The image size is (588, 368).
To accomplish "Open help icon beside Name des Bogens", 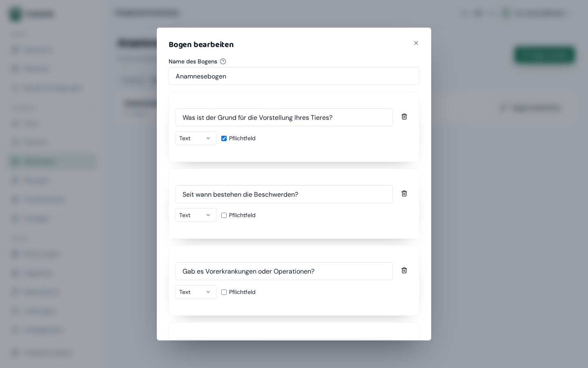I will pyautogui.click(x=223, y=61).
